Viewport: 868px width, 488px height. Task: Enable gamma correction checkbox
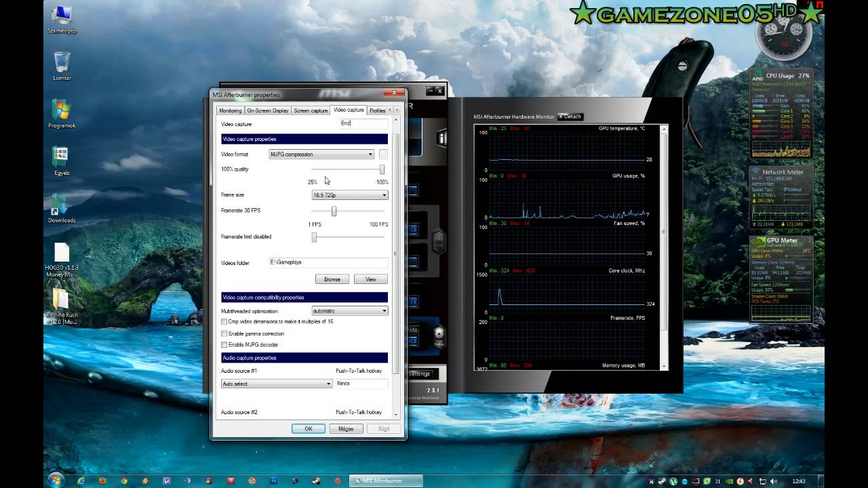coord(224,333)
